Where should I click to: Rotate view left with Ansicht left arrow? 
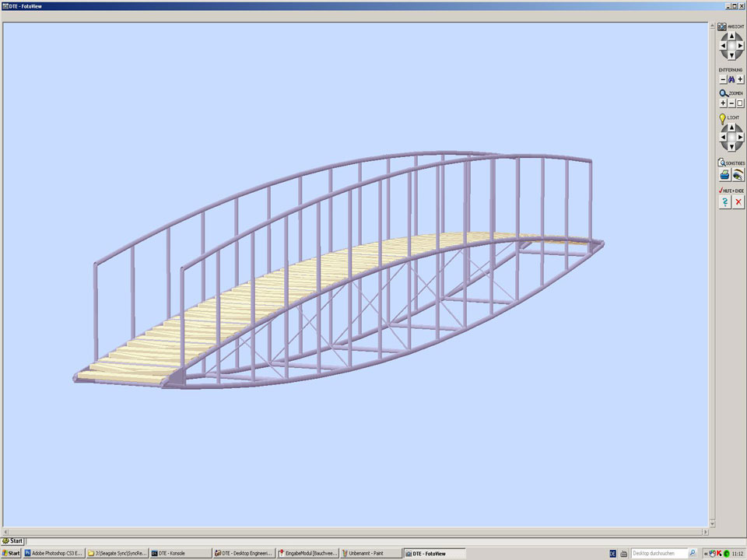coord(723,47)
